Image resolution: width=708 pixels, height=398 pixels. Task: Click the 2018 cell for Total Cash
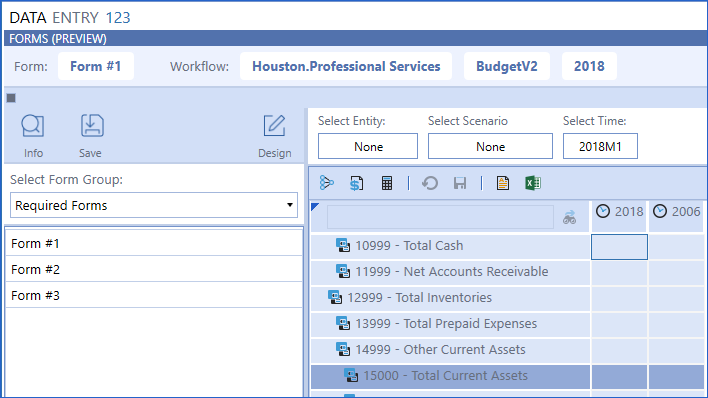click(x=619, y=247)
